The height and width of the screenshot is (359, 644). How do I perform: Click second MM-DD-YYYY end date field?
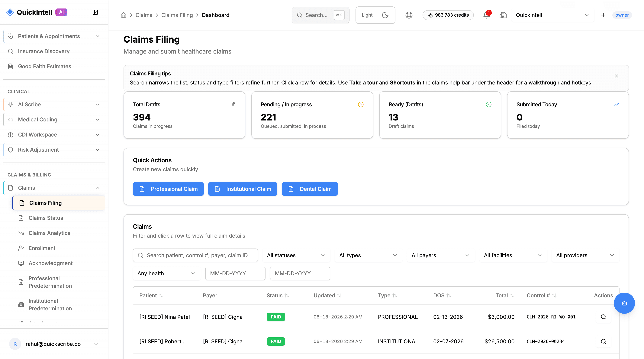[x=300, y=273]
